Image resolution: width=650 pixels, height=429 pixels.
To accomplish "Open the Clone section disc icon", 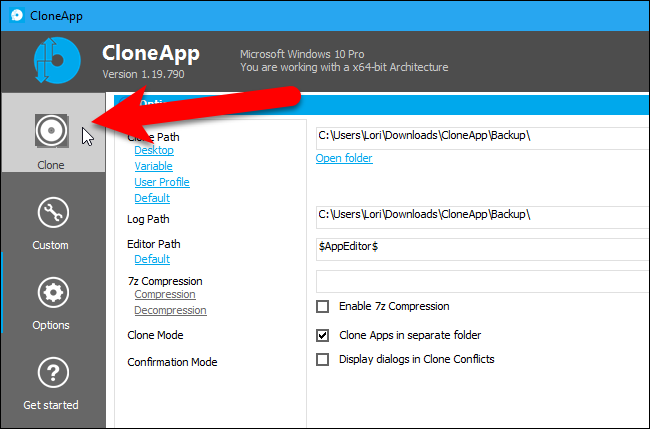I will (x=51, y=131).
